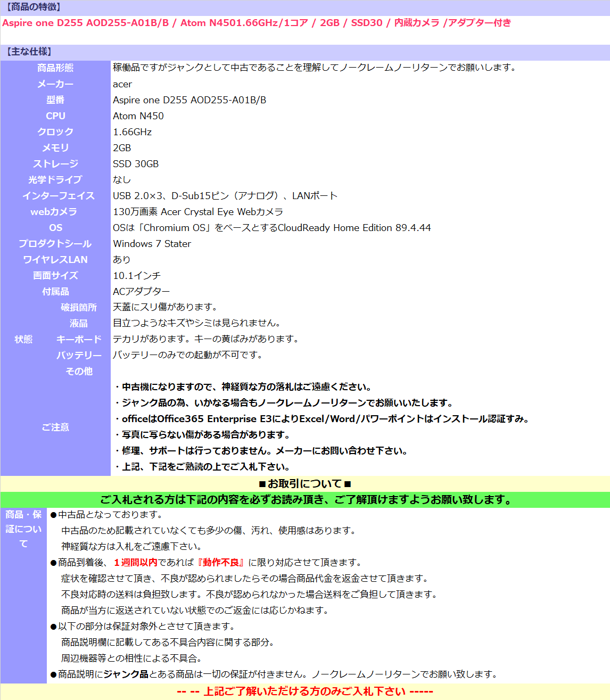Click the red text '『動作不良』'
The image size is (610, 700).
[x=220, y=563]
